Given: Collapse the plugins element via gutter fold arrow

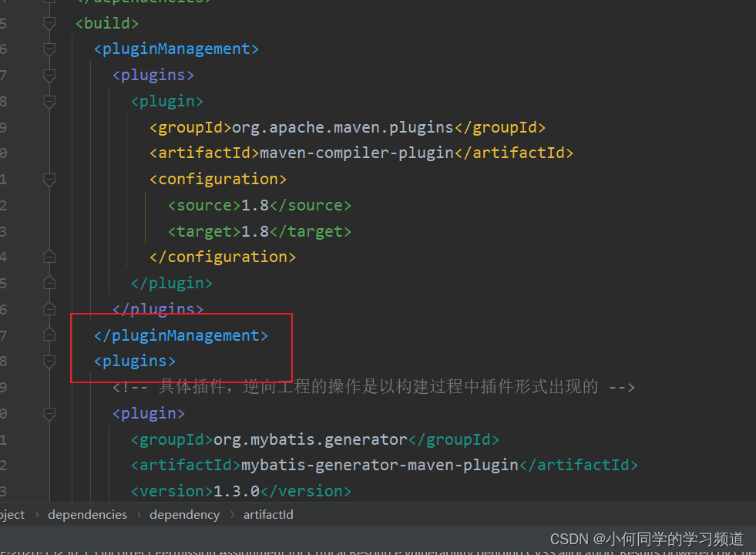Looking at the screenshot, I should tap(49, 75).
